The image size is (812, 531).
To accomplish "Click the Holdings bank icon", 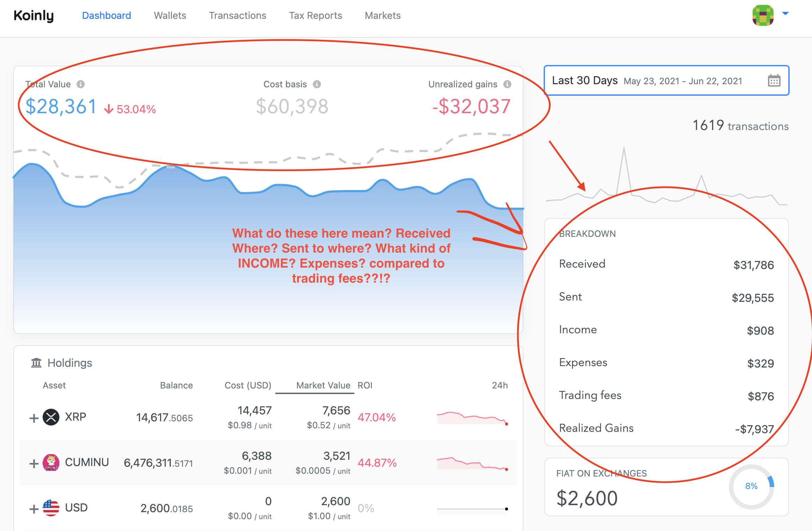I will tap(36, 363).
